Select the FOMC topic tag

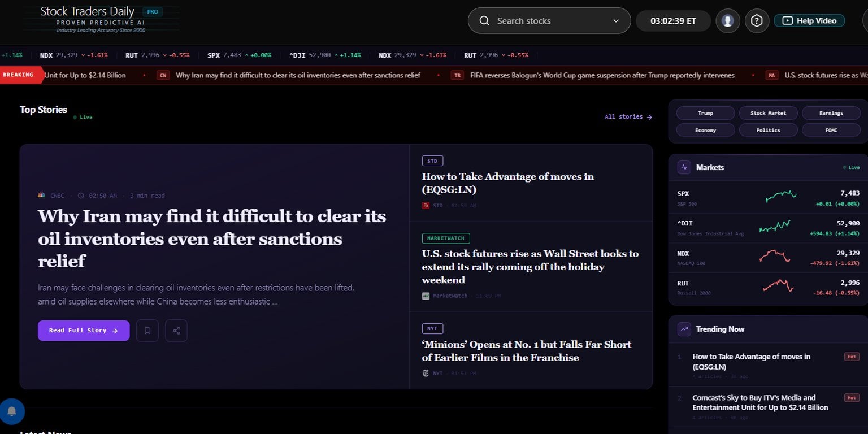pyautogui.click(x=831, y=130)
